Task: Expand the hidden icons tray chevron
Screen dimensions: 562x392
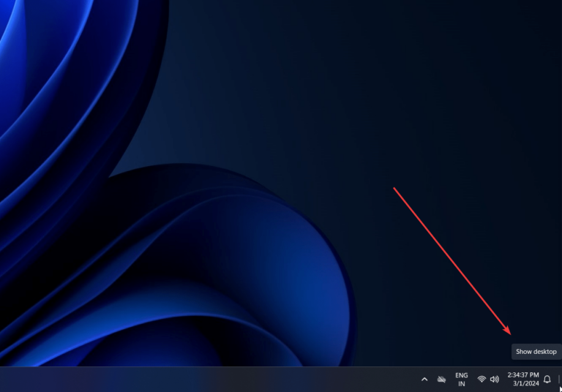Action: click(x=424, y=379)
